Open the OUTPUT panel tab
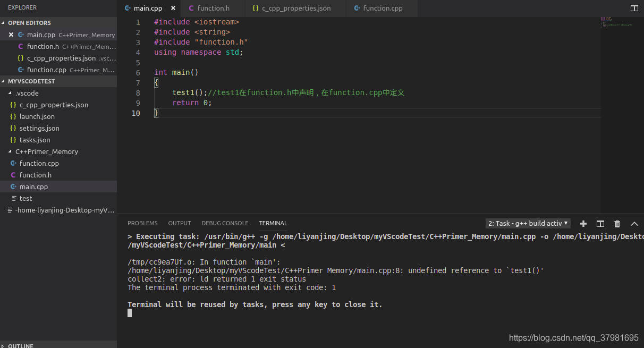This screenshot has height=348, width=644. click(x=180, y=223)
